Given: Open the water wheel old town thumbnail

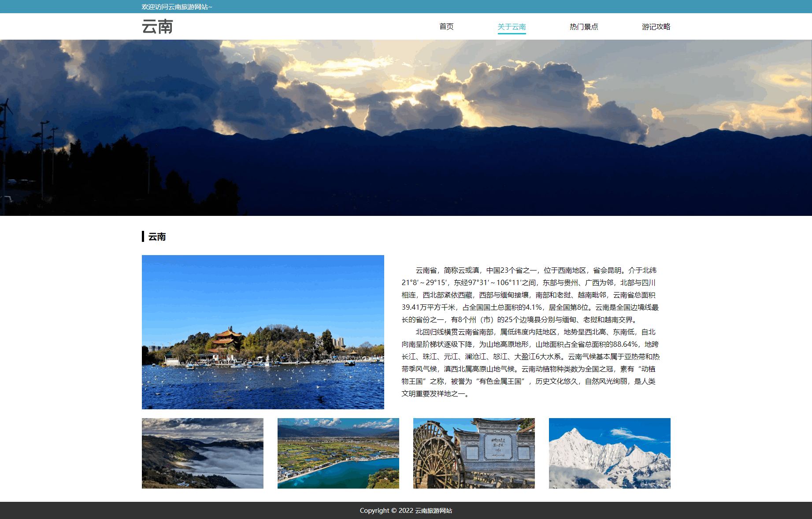Looking at the screenshot, I should pos(474,453).
